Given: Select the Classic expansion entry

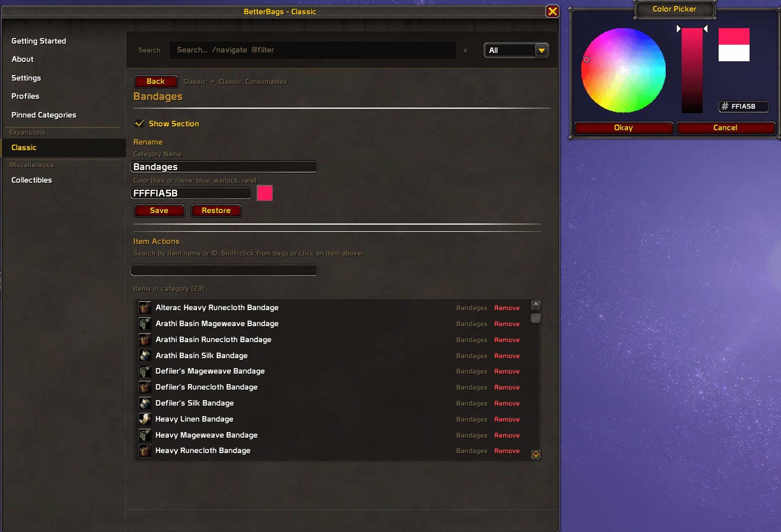Looking at the screenshot, I should [x=63, y=147].
